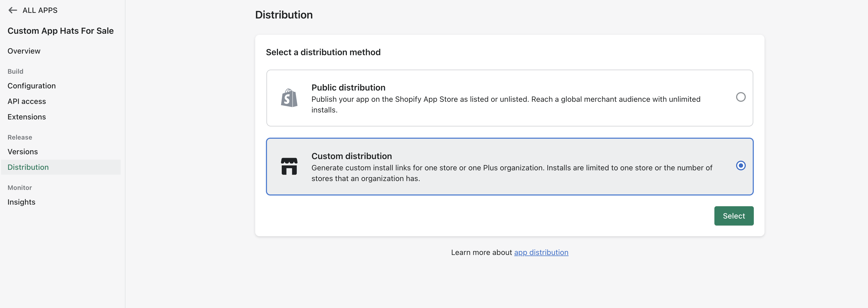868x308 pixels.
Task: Click the 'Select a distribution method' heading
Action: (x=323, y=52)
